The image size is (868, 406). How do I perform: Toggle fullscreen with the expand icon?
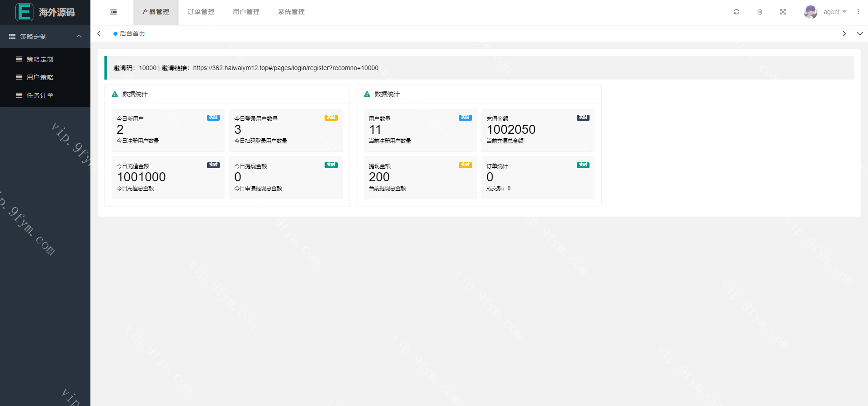point(783,12)
